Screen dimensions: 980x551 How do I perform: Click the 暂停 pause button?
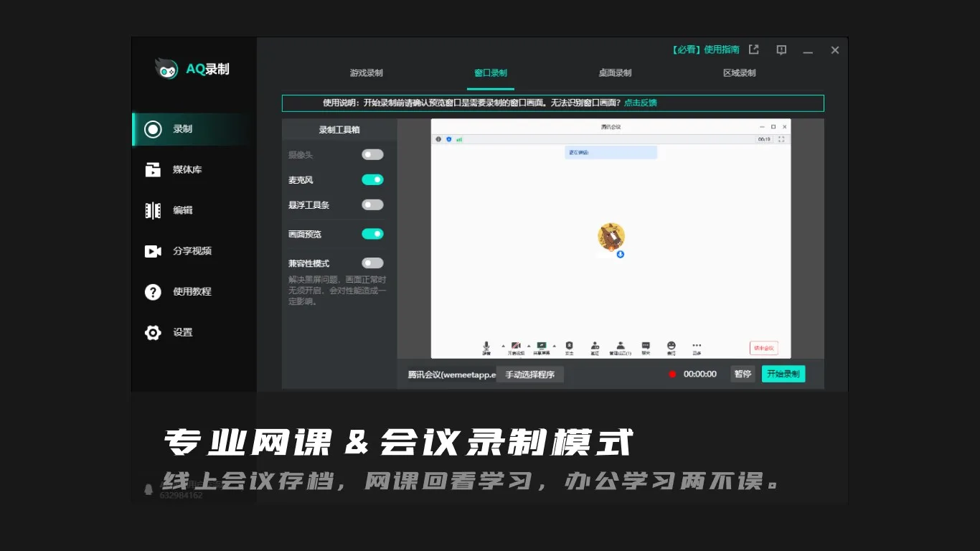tap(743, 374)
